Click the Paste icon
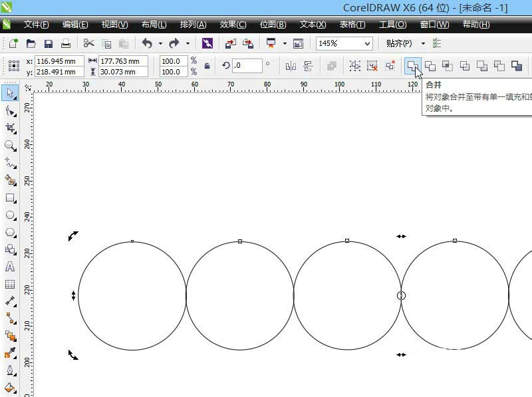 (x=124, y=44)
